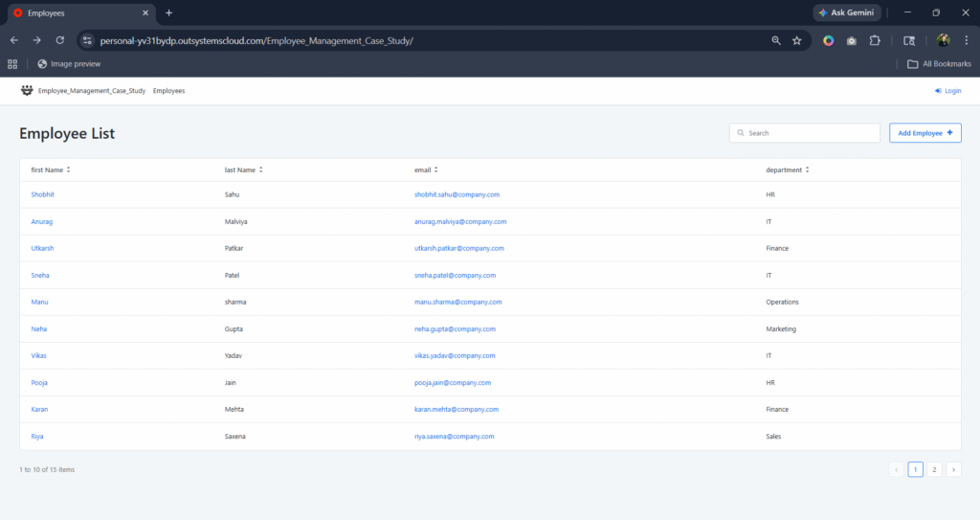Open employee Manu's record
This screenshot has height=520, width=980.
click(x=39, y=302)
